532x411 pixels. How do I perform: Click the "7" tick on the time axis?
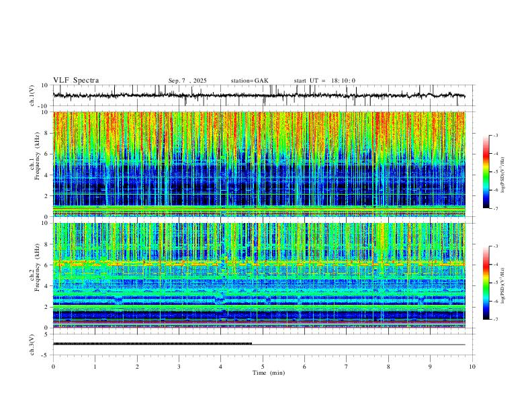[x=347, y=367]
